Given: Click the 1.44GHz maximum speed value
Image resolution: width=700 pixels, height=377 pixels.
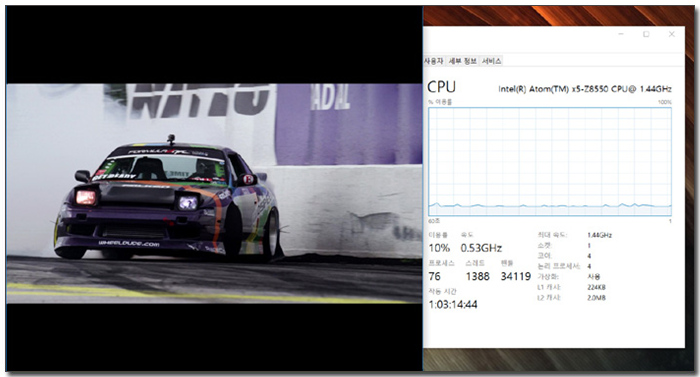Looking at the screenshot, I should click(600, 235).
